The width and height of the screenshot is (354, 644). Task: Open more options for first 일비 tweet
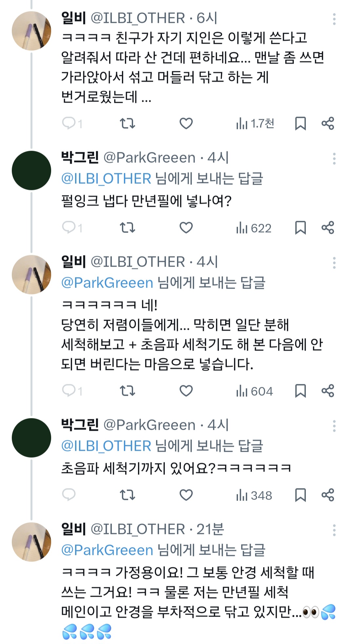(x=334, y=19)
